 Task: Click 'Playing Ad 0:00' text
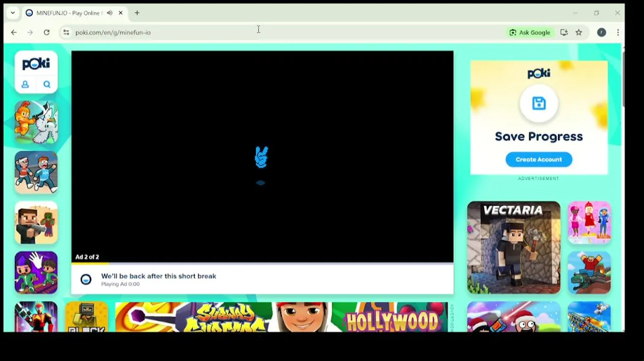(x=120, y=284)
